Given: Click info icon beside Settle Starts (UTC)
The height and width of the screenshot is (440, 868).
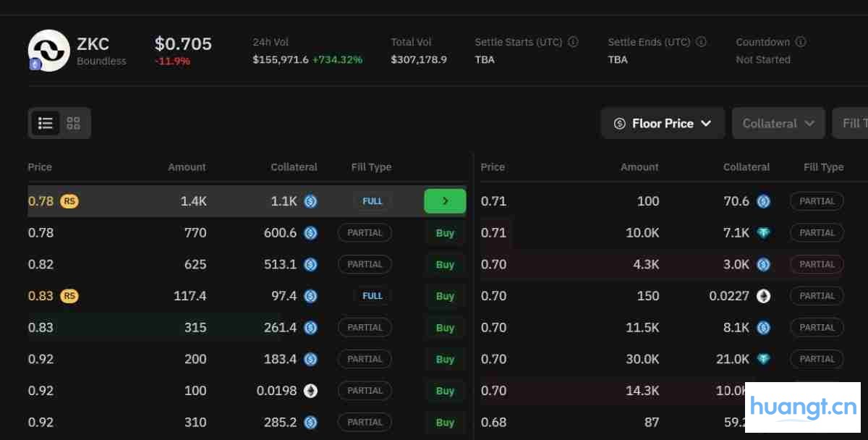Looking at the screenshot, I should tap(573, 42).
